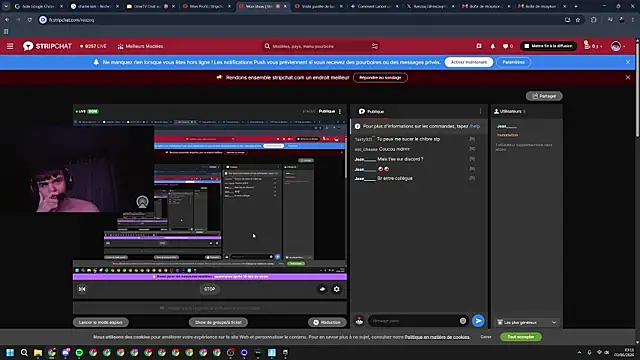Open the tip menu icon beside message box
Image resolution: width=640 pixels, height=360 pixels.
pos(359,321)
